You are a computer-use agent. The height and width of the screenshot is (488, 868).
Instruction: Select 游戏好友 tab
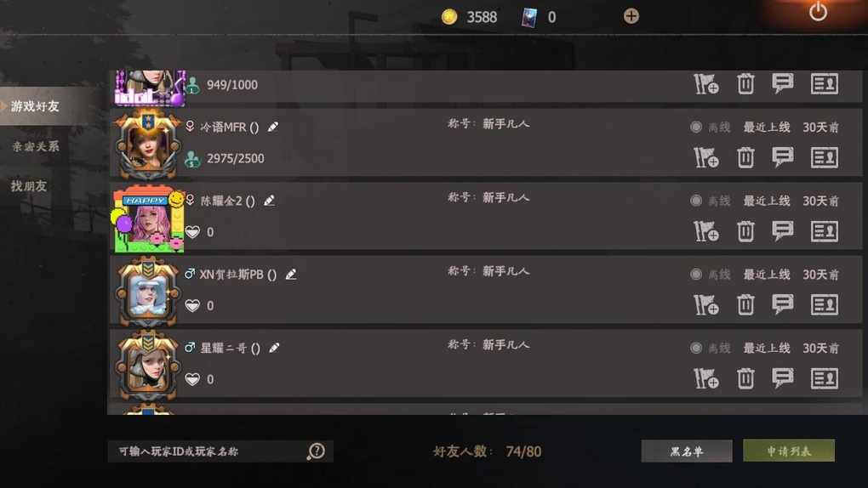pos(36,106)
